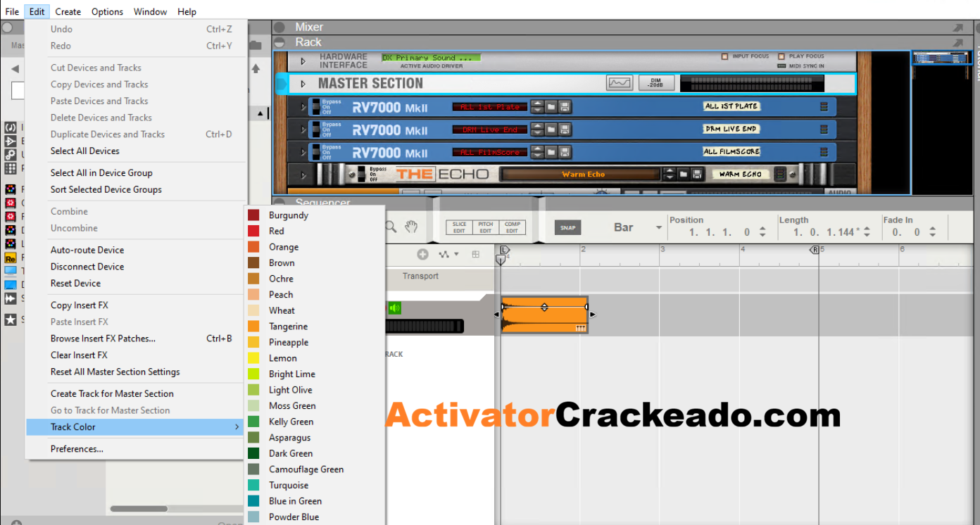Unfold The Echo device
980x525 pixels.
(x=303, y=175)
